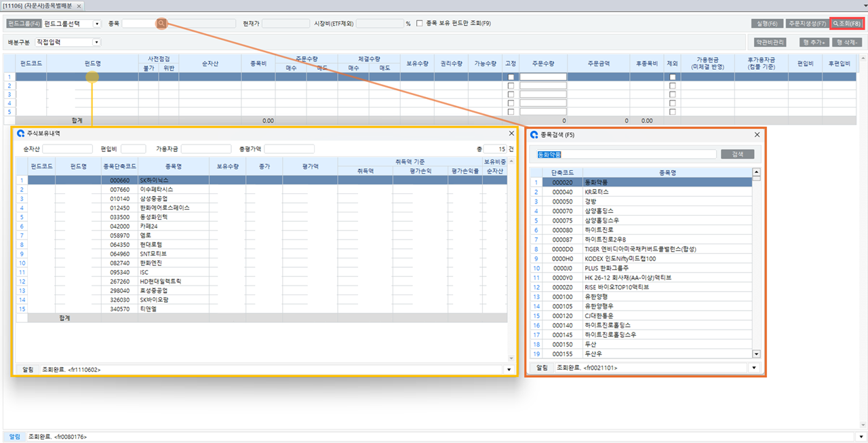The height and width of the screenshot is (443, 868).
Task: Click the 주문지생성(F7) button
Action: [x=806, y=23]
